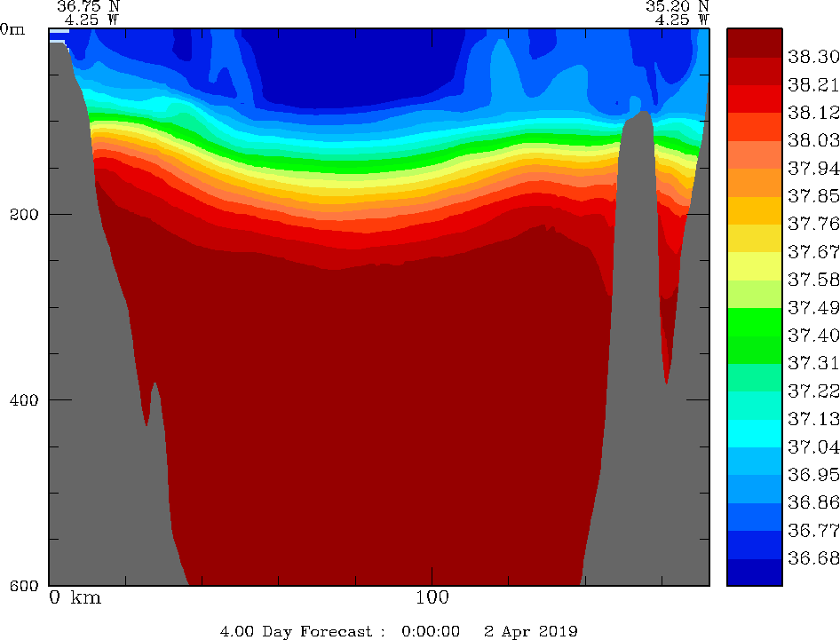Pick the turquoise band between 37.13 and 37.22

click(754, 405)
